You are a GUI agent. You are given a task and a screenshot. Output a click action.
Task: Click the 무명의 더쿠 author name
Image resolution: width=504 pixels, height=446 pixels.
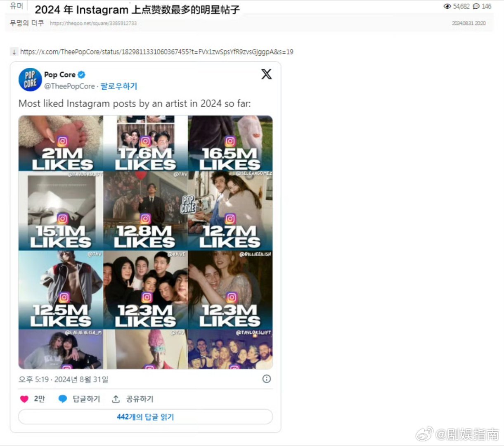coord(26,23)
